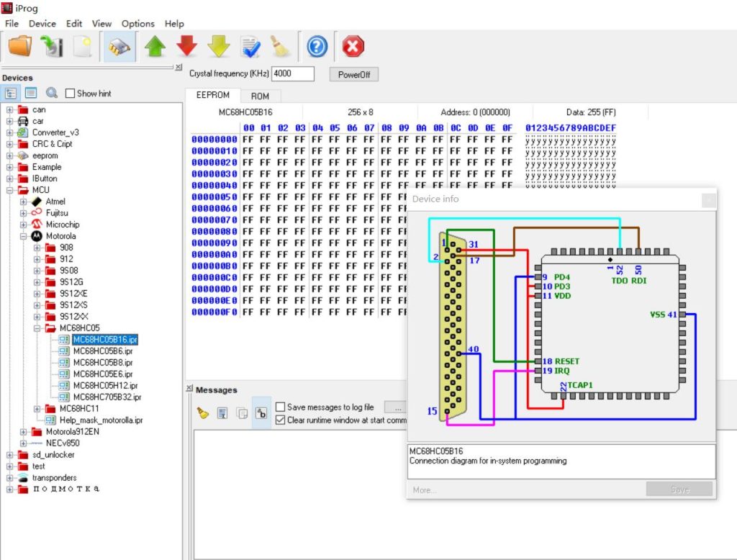
Task: Open the Options menu
Action: (137, 23)
